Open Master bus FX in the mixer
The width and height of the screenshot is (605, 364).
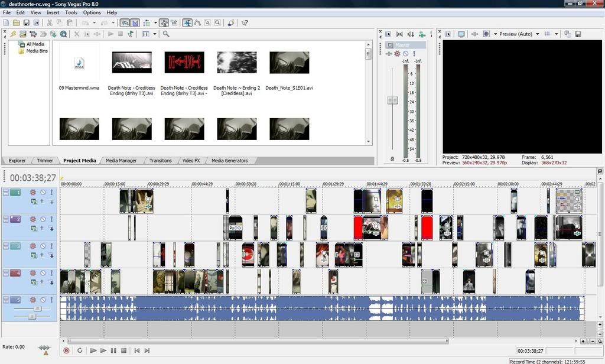point(397,54)
